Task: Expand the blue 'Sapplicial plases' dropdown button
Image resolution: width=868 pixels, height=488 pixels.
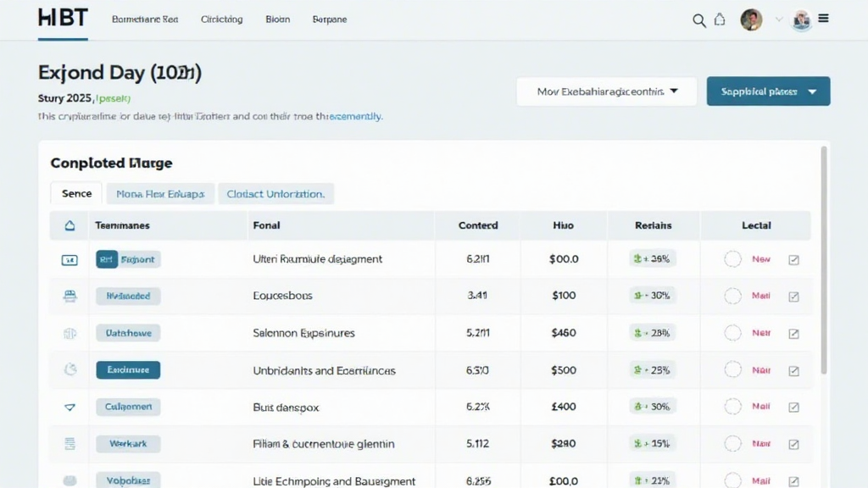Action: [768, 91]
